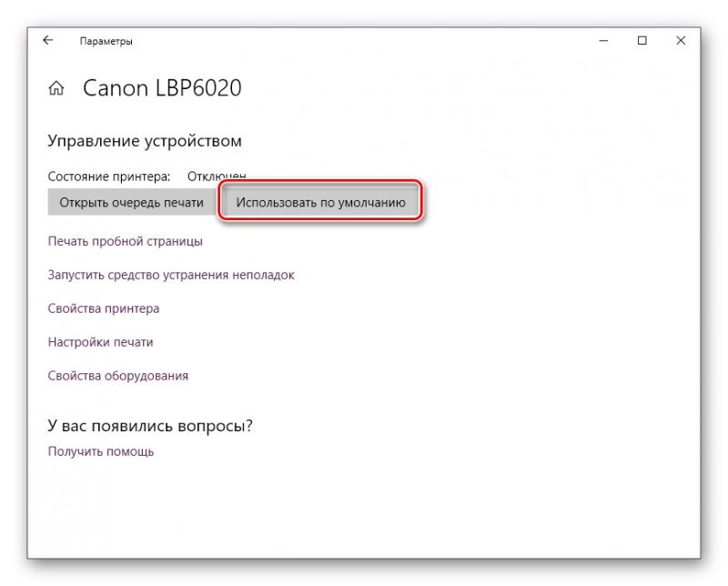Maximize the Параметры window
The height and width of the screenshot is (586, 728).
coord(642,41)
